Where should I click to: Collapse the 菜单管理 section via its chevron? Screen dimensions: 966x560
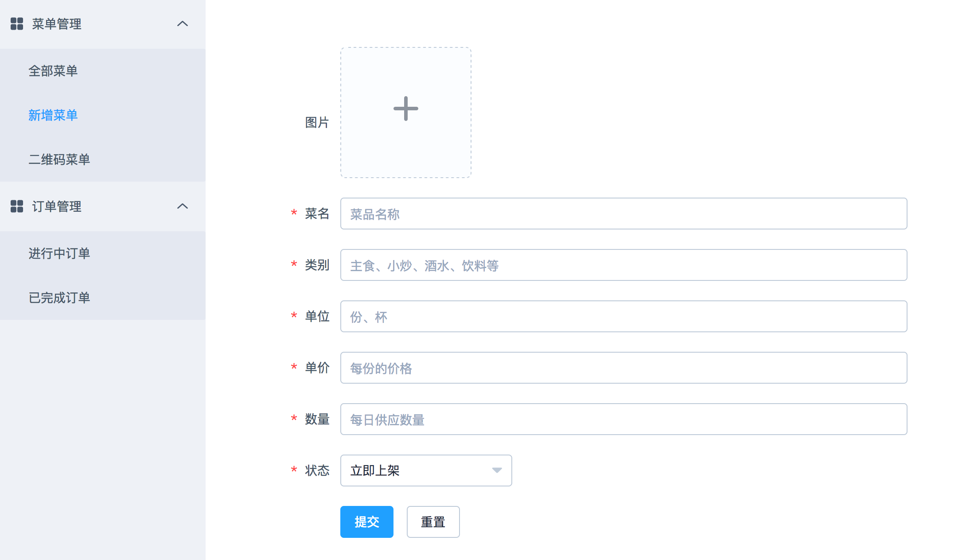point(182,24)
